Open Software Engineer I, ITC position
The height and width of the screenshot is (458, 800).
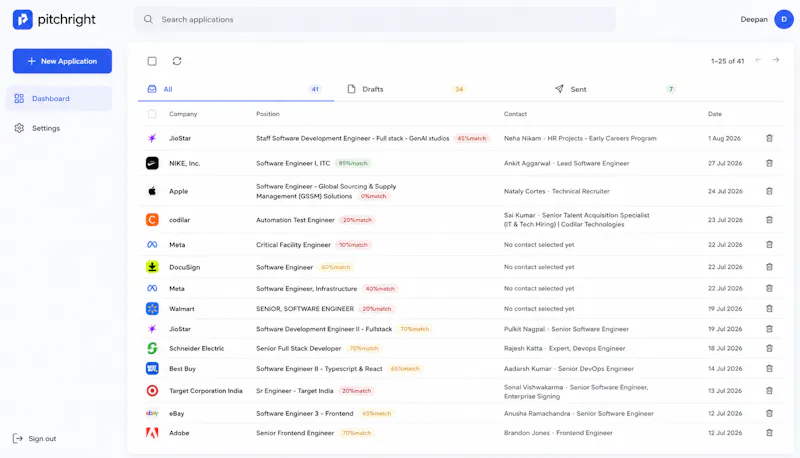[x=293, y=163]
